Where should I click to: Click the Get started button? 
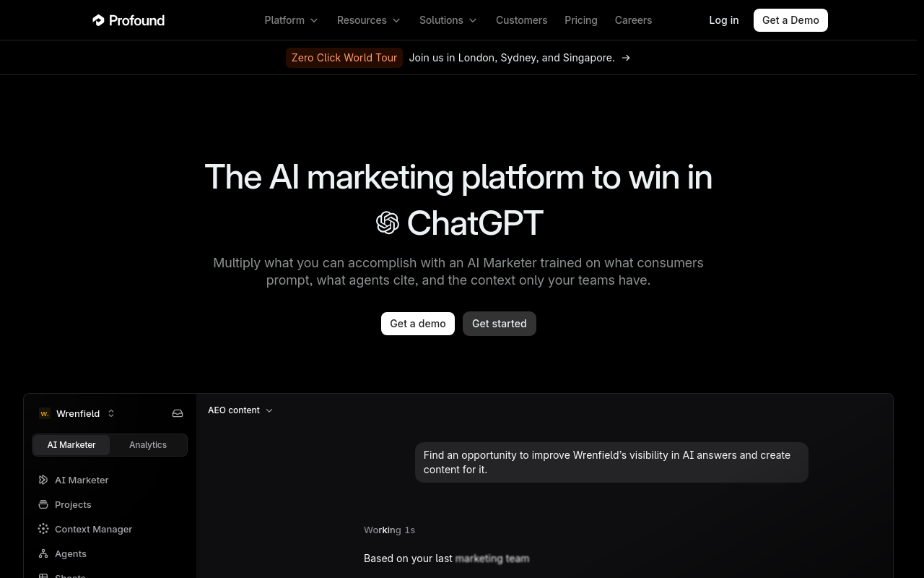click(x=500, y=324)
